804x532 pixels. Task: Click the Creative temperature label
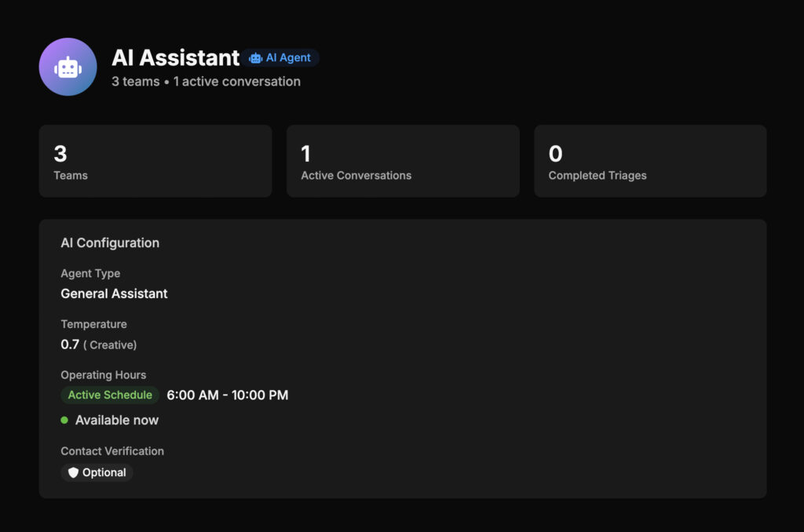click(x=109, y=344)
